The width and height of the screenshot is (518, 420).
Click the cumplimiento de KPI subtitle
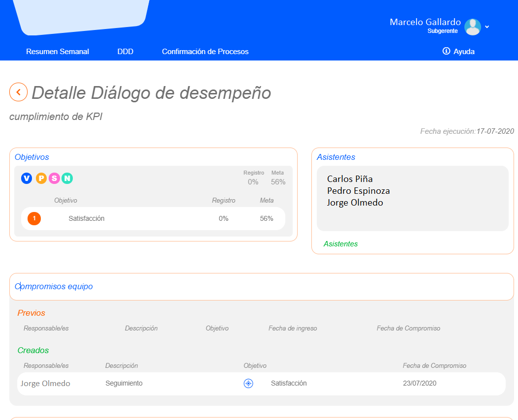[56, 117]
